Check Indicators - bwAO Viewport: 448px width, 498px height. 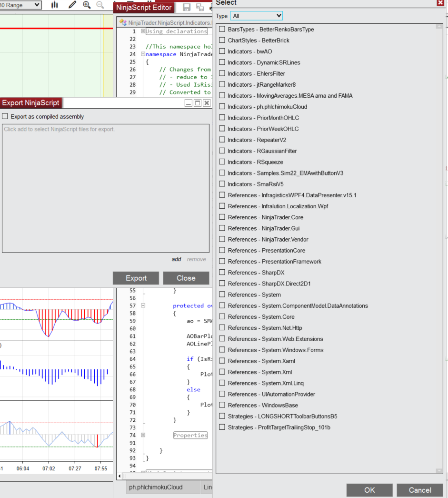222,51
